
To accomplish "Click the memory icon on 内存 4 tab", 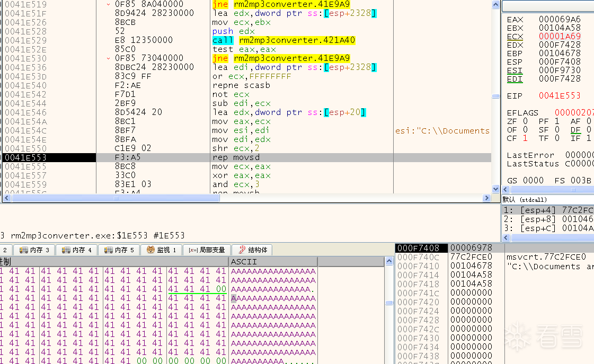I will (x=66, y=250).
